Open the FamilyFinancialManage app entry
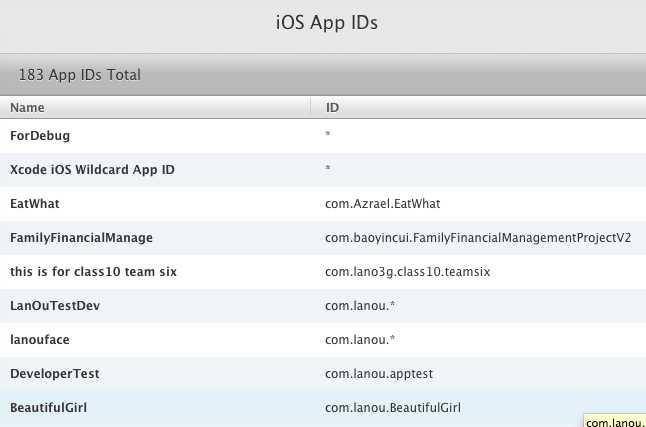 click(x=81, y=237)
